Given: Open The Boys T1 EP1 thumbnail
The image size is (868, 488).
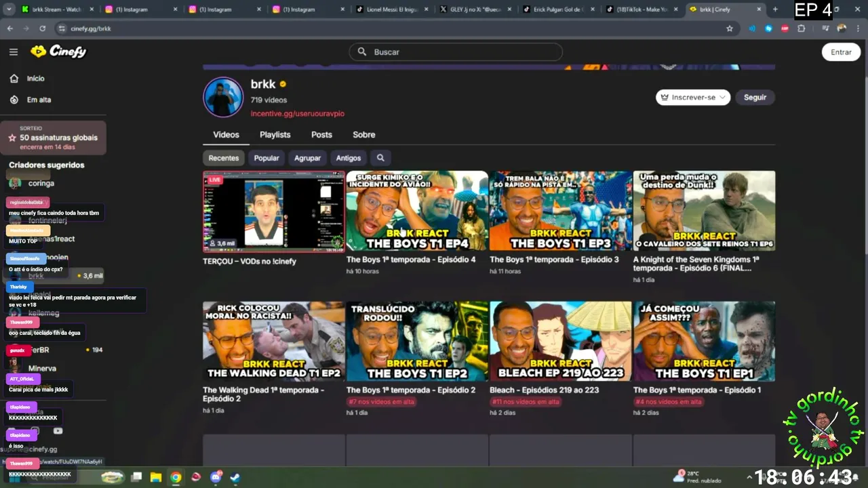Looking at the screenshot, I should (704, 342).
